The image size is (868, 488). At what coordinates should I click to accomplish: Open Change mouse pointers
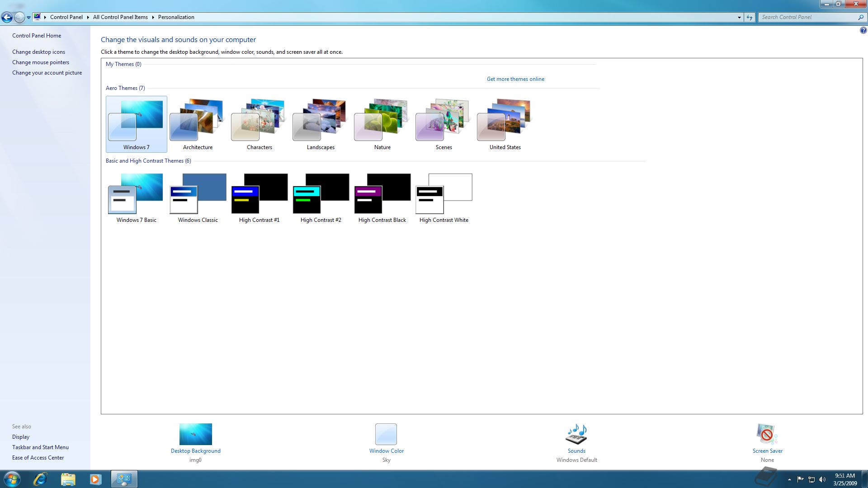(x=41, y=62)
